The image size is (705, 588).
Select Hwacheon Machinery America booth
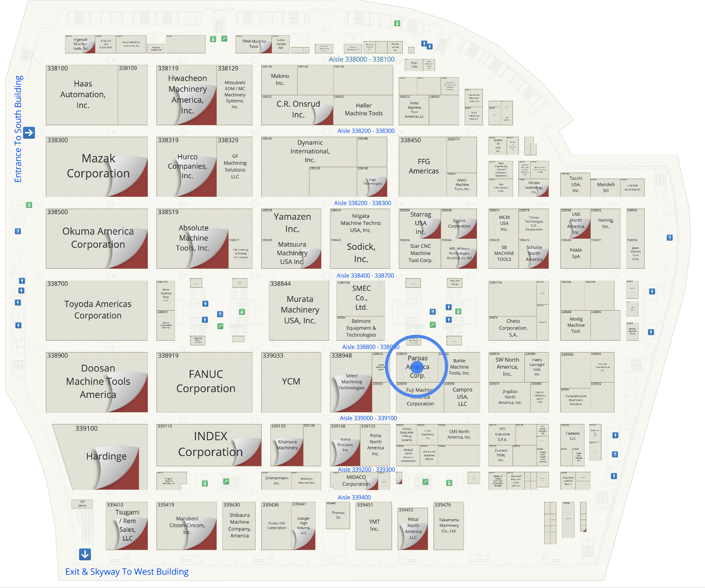[187, 95]
